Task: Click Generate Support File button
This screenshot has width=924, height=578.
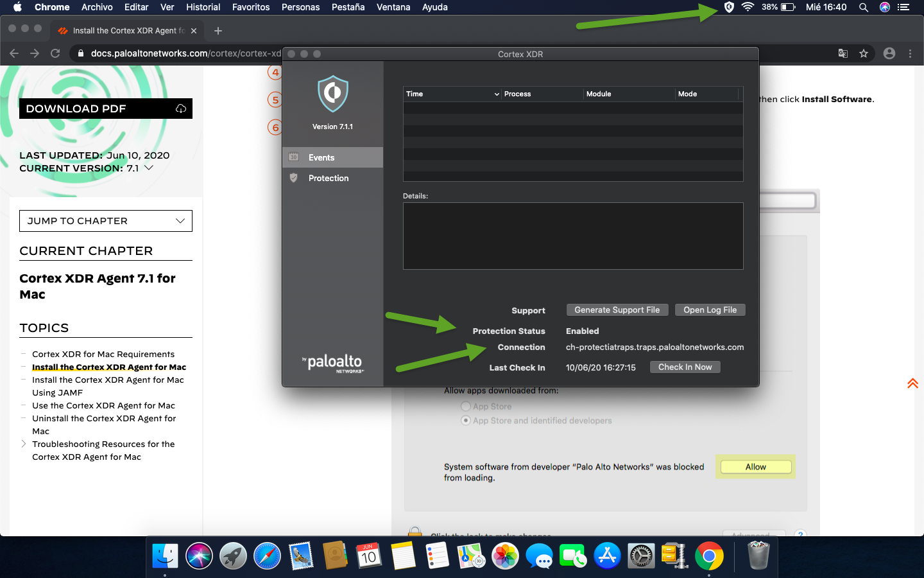Action: [x=617, y=310]
